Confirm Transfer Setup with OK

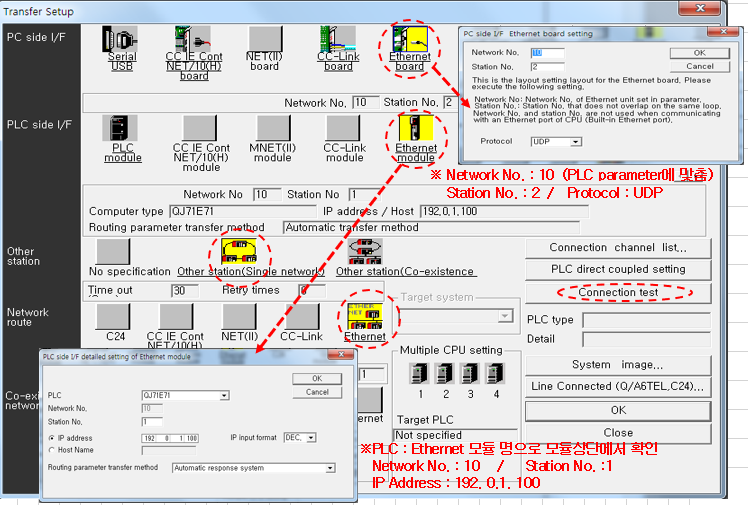pos(618,411)
